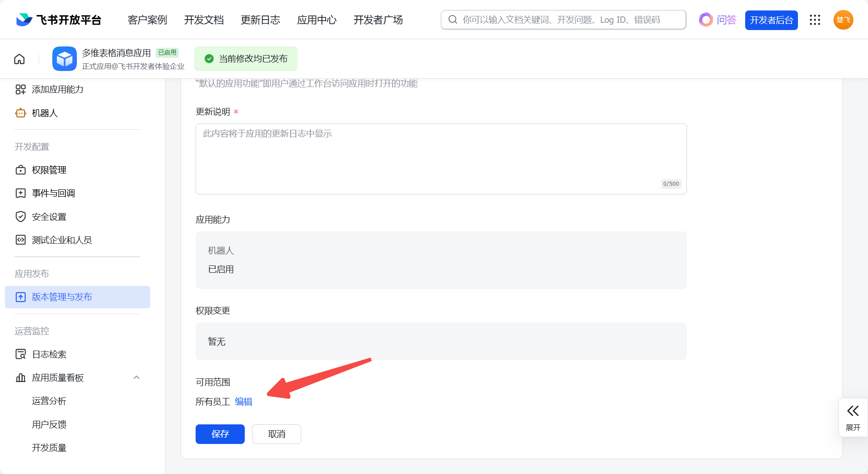Click the Feishu open platform logo
Viewport: 868px width, 474px height.
pos(58,20)
